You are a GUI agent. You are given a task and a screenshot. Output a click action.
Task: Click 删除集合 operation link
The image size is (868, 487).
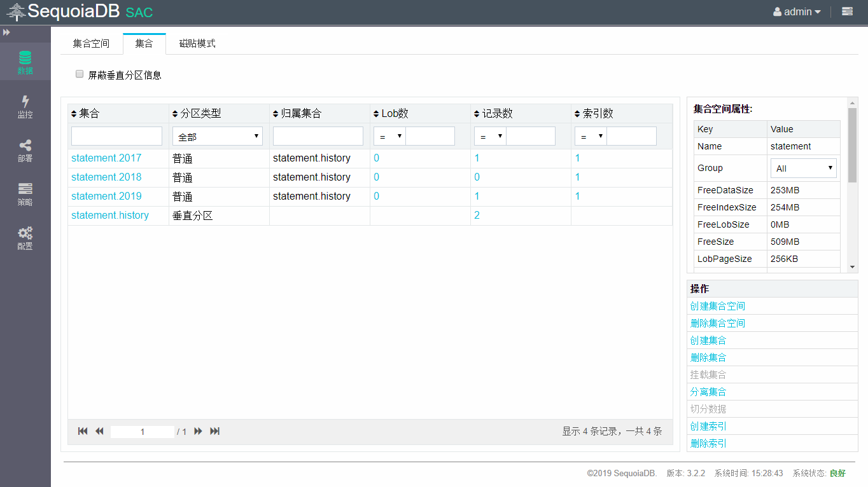(x=708, y=357)
